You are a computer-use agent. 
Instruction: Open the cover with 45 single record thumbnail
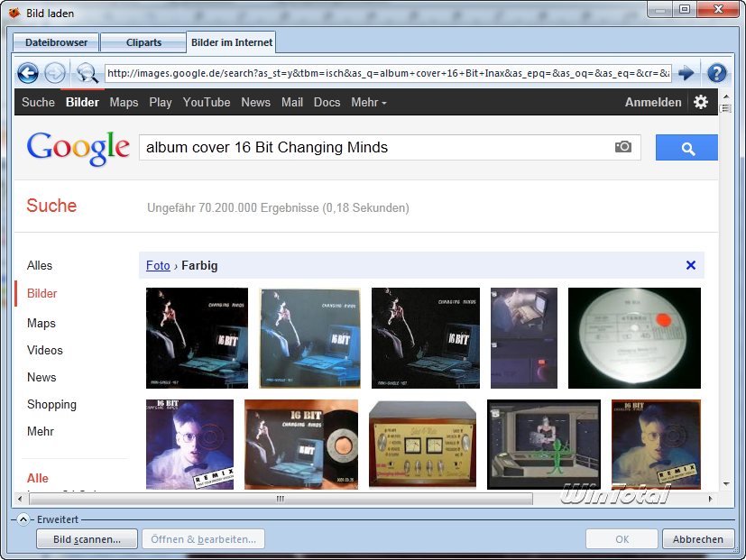[x=301, y=445]
